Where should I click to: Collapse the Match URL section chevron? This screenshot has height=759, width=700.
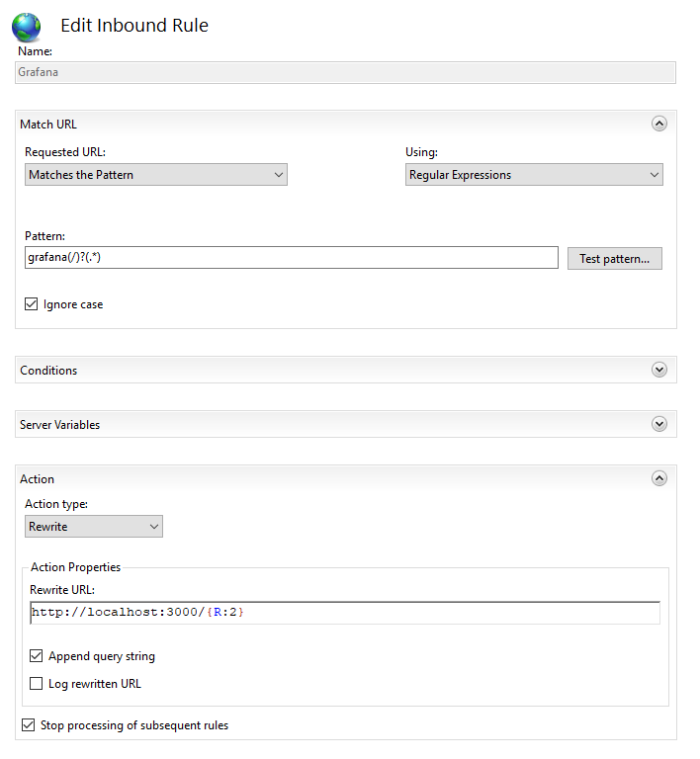[659, 124]
